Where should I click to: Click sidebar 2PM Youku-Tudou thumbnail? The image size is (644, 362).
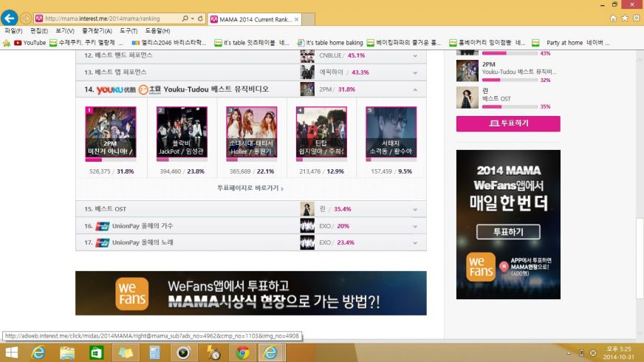coord(467,71)
